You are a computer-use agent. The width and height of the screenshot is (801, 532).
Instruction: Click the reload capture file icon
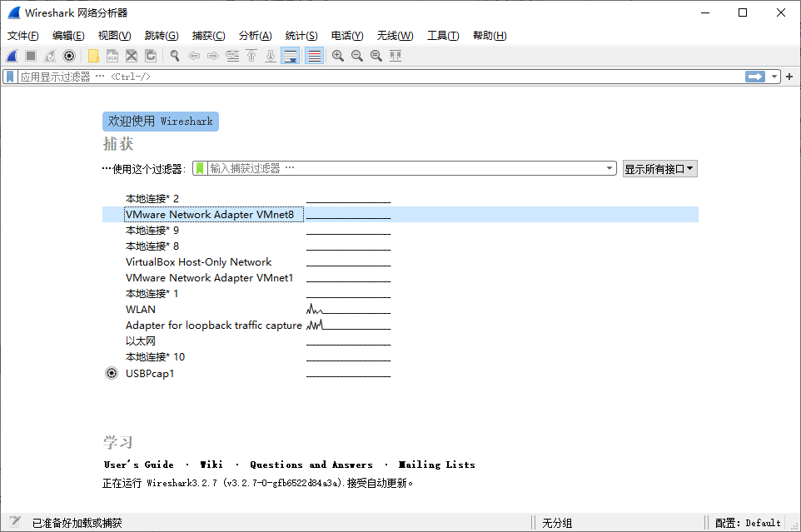151,56
